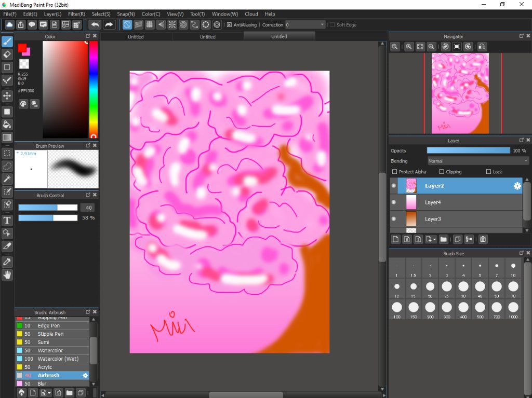Image resolution: width=532 pixels, height=398 pixels.
Task: Open snap settings gear icon
Action: click(x=217, y=25)
